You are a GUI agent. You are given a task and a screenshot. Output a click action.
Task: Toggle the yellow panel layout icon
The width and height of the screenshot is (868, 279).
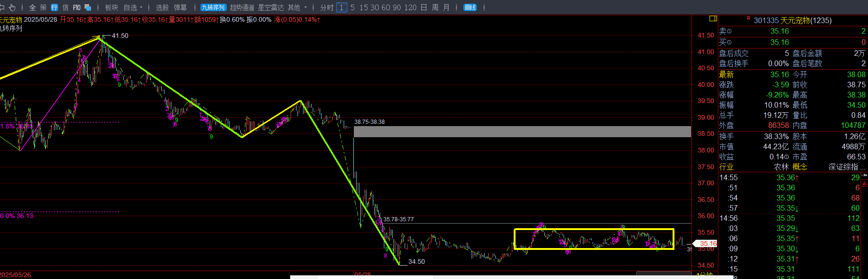click(713, 18)
